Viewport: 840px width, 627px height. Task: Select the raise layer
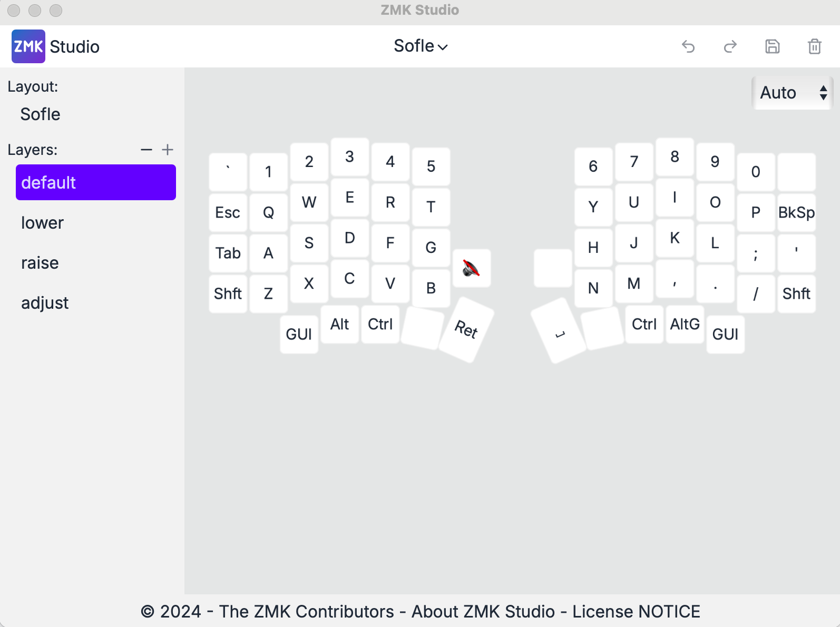click(x=40, y=262)
